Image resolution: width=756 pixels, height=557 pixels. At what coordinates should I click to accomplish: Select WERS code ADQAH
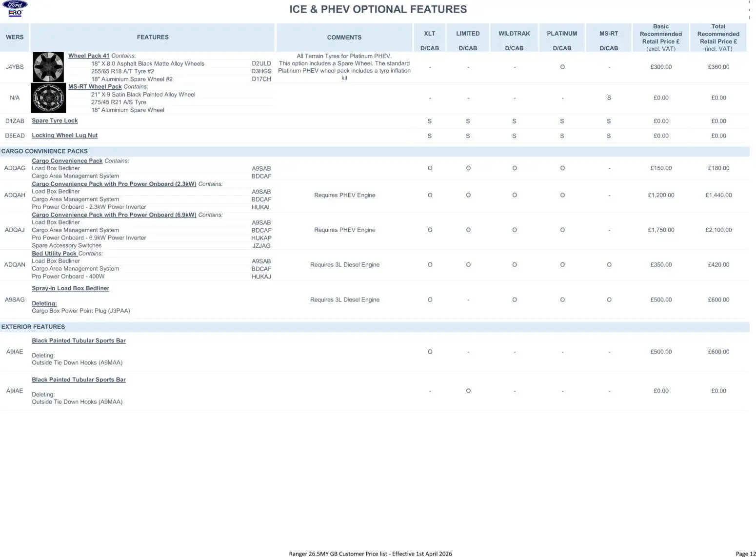click(x=15, y=195)
